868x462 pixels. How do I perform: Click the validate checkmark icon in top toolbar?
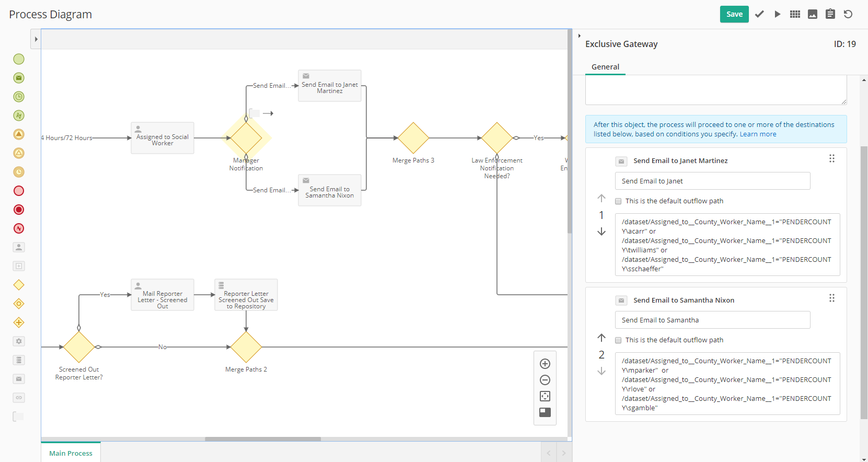coord(759,14)
